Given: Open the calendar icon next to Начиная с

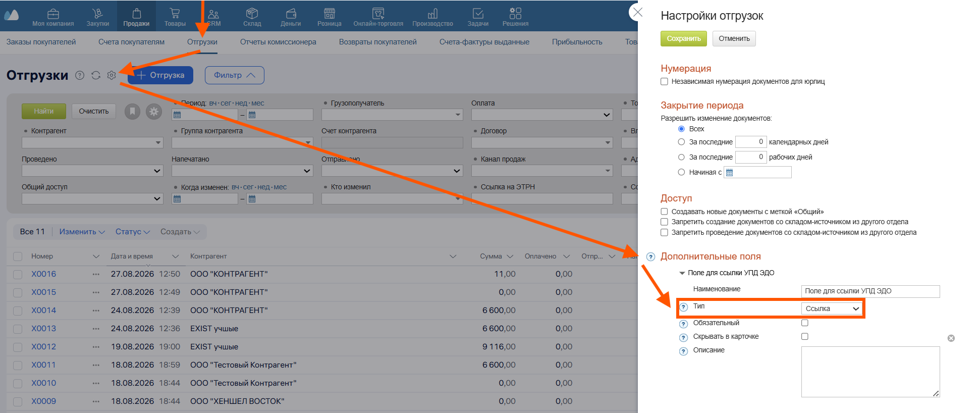Looking at the screenshot, I should click(x=729, y=173).
